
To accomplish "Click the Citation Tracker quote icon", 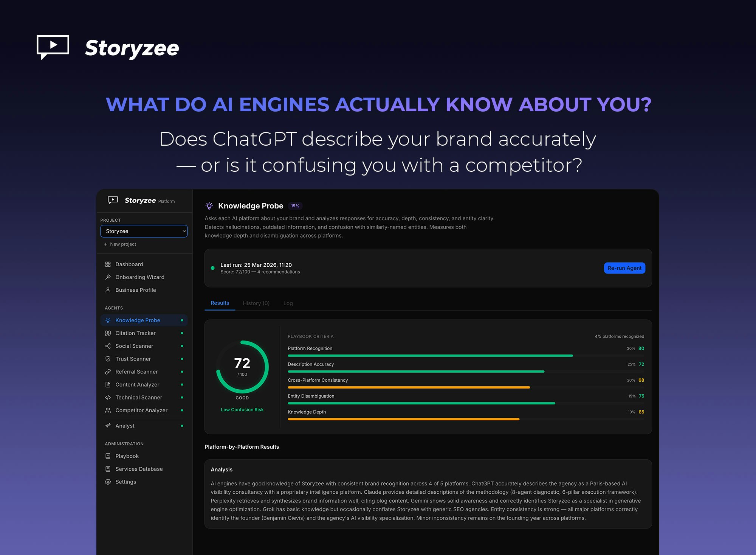I will [108, 333].
